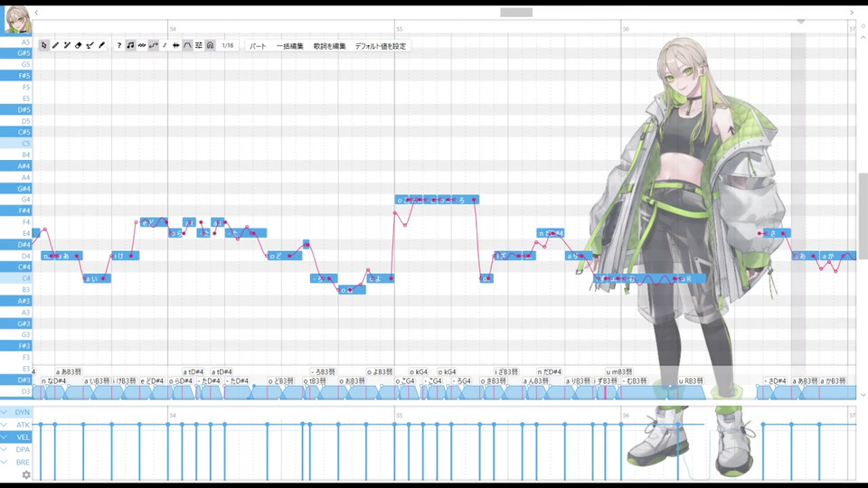The image size is (868, 488).
Task: Click velocity handle at bar 55 line
Action: point(395,425)
